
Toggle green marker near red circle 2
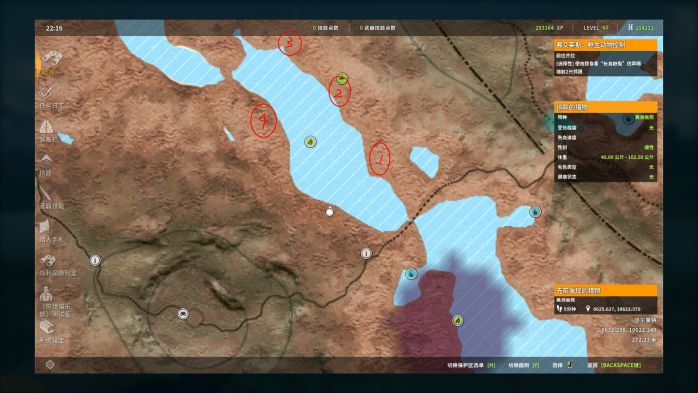click(342, 79)
